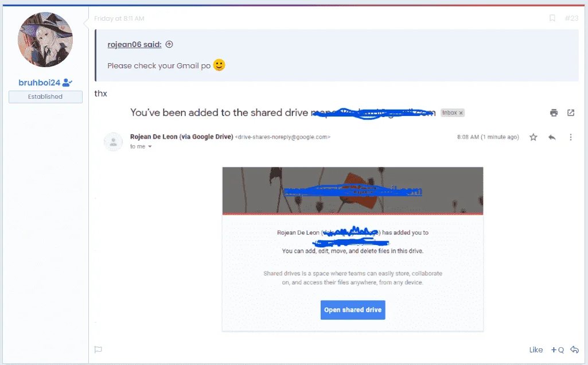The height and width of the screenshot is (365, 588).
Task: Click the Established user badge
Action: tap(45, 97)
